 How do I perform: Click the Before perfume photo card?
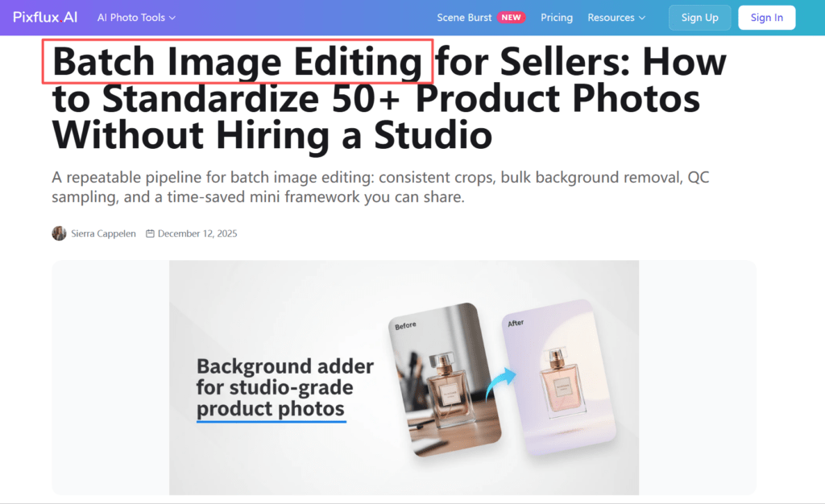[445, 379]
